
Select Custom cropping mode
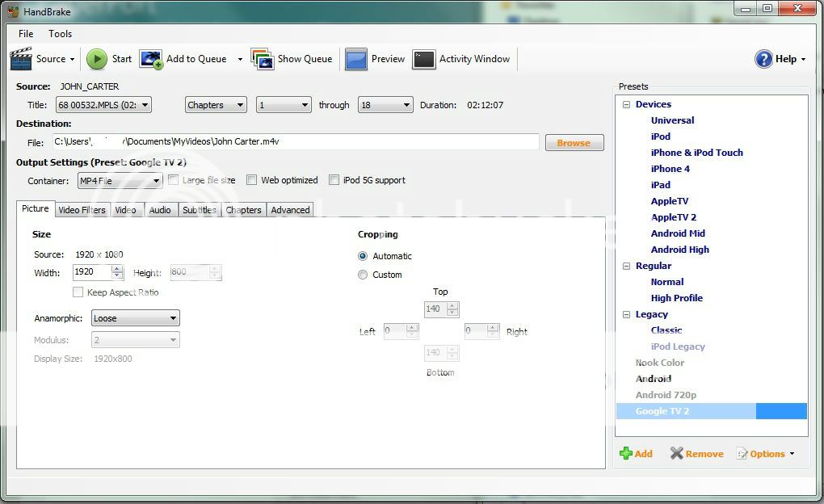click(363, 275)
